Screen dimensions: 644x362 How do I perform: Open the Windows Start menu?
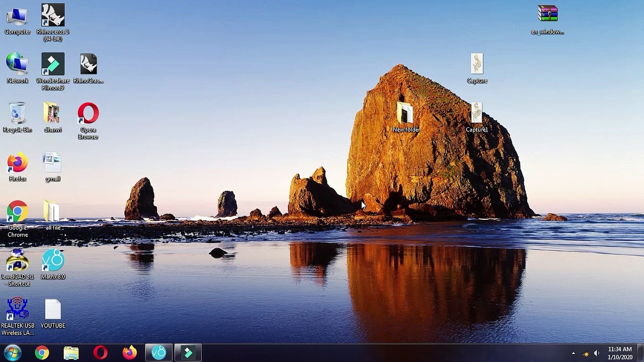point(12,352)
